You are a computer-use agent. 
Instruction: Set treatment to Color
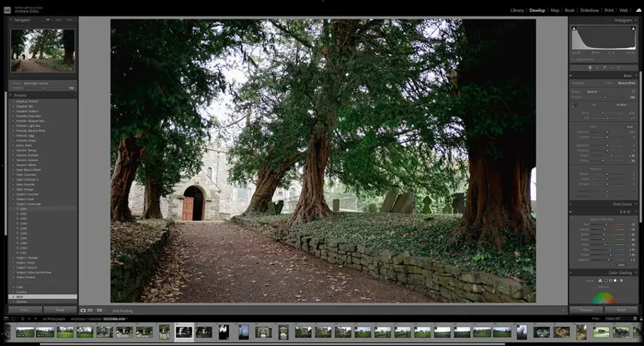pyautogui.click(x=609, y=83)
